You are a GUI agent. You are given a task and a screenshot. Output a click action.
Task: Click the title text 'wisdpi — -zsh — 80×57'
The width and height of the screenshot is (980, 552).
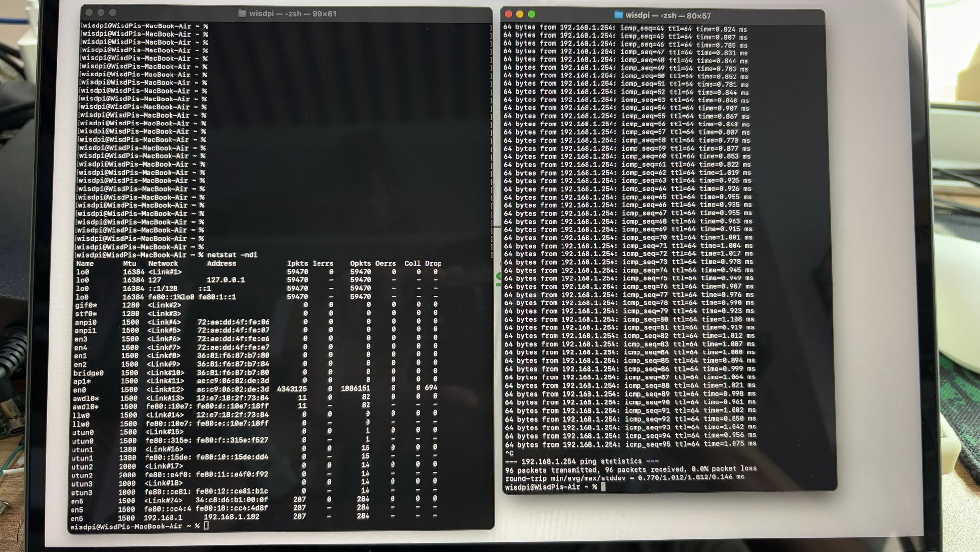[668, 15]
